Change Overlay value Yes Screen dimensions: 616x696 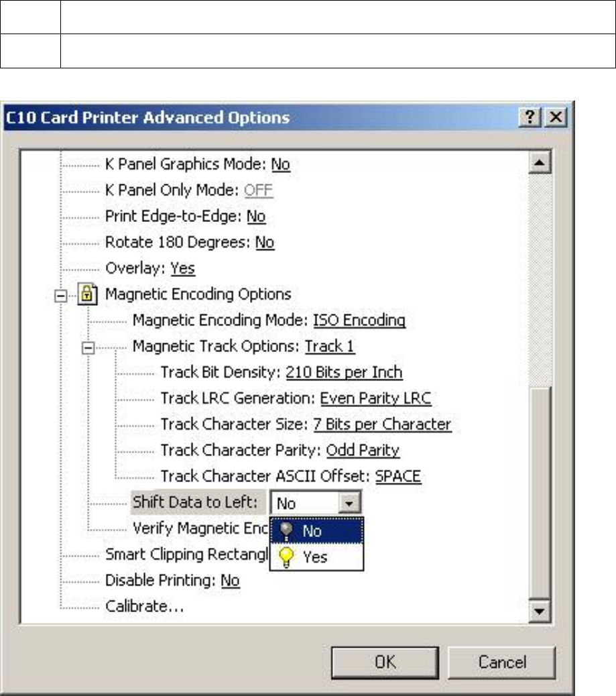pos(183,269)
